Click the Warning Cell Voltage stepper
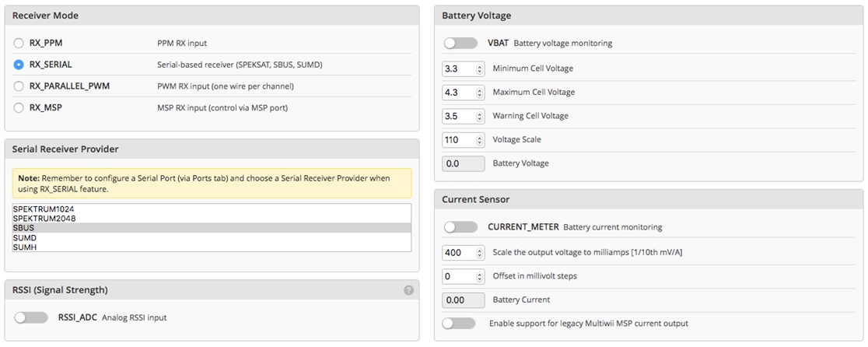This screenshot has height=347, width=868. click(x=479, y=116)
